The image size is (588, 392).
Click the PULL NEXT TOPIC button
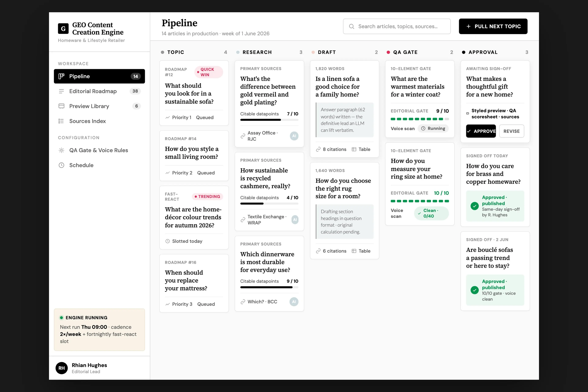click(x=493, y=26)
